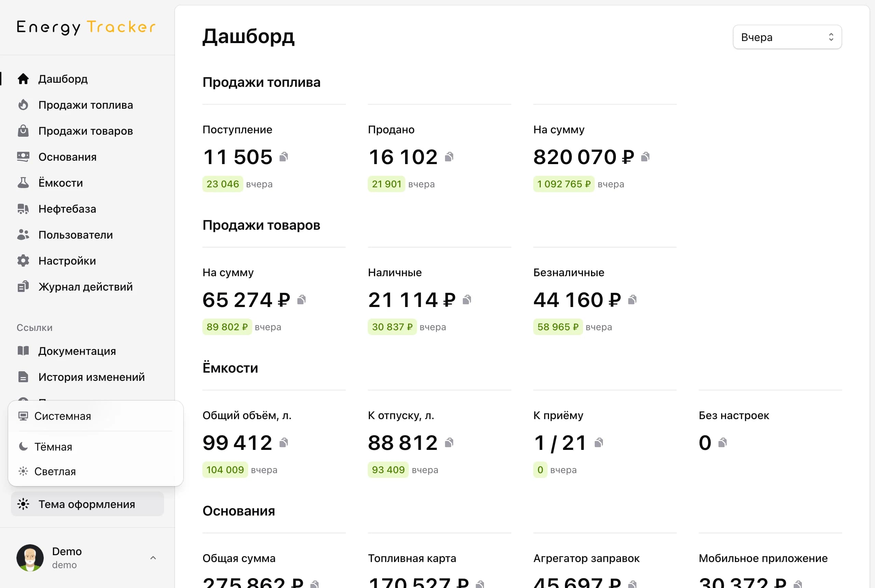875x588 pixels.
Task: Click the Demo user avatar
Action: click(30, 558)
